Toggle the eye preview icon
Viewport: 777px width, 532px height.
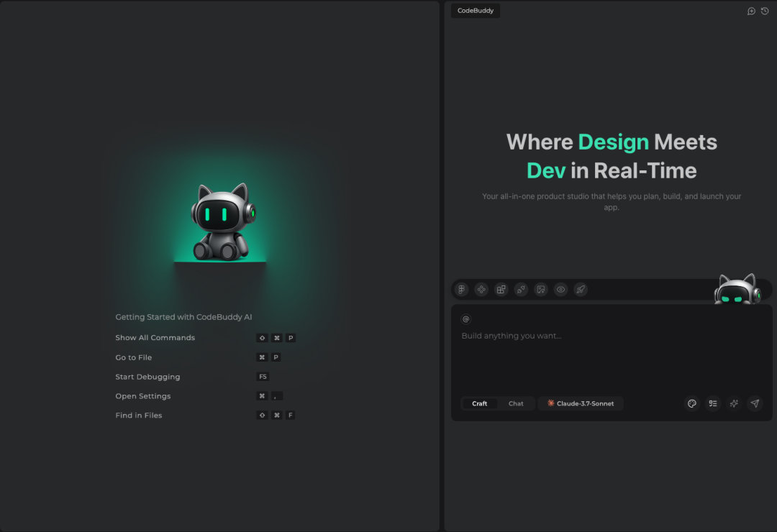point(560,290)
